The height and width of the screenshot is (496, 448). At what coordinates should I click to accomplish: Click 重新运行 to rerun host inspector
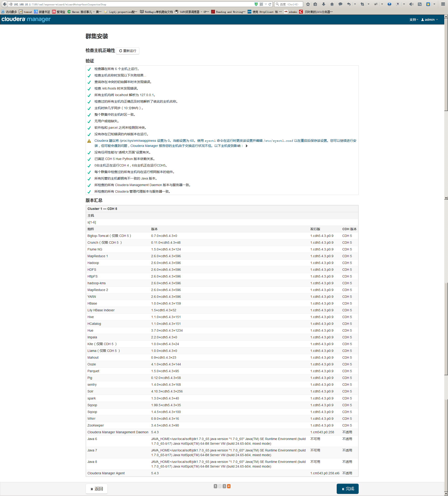(x=127, y=51)
